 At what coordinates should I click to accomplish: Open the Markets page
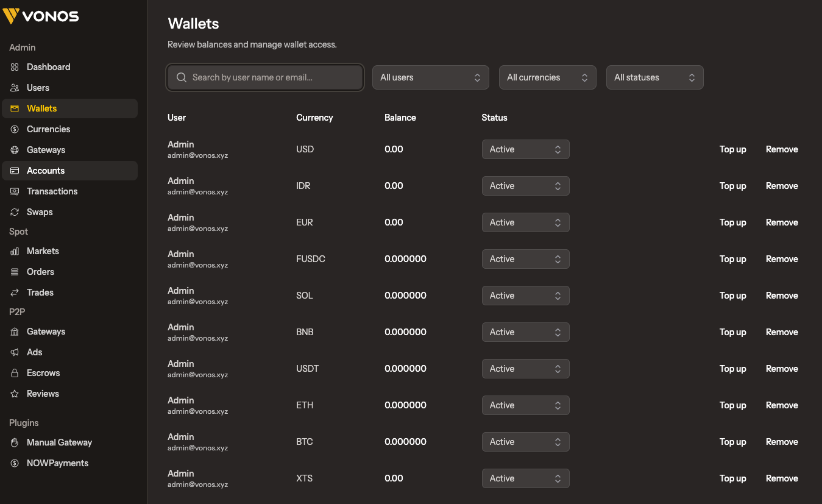[x=69, y=251]
